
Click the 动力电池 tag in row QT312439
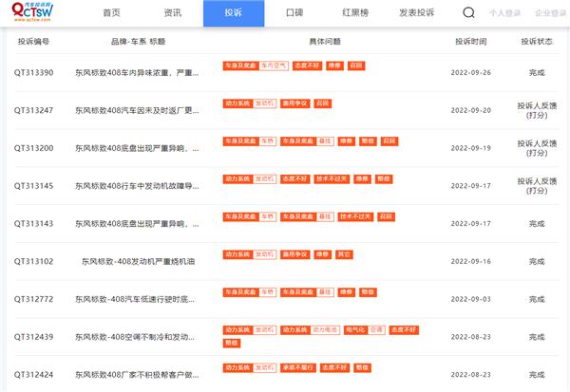pyautogui.click(x=325, y=330)
